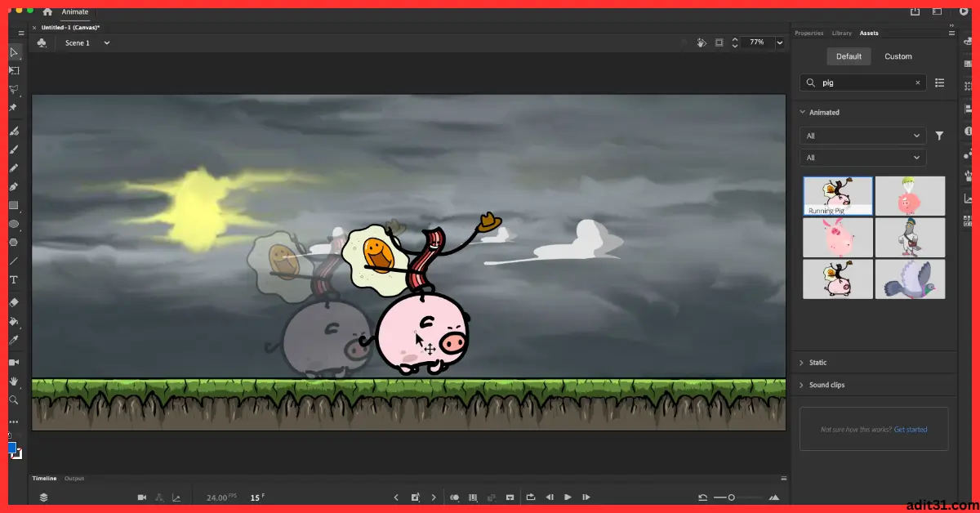Image resolution: width=980 pixels, height=513 pixels.
Task: Click the Home icon in the title bar
Action: (x=47, y=11)
